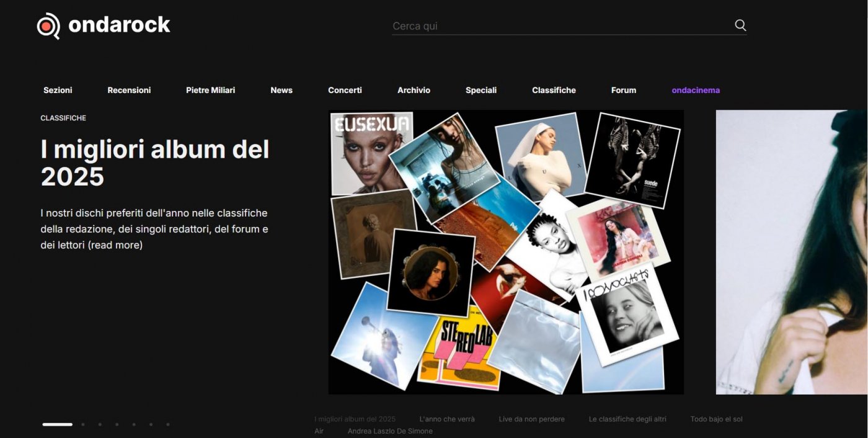This screenshot has height=438, width=868.
Task: Open the Sezioni menu
Action: pos(58,90)
